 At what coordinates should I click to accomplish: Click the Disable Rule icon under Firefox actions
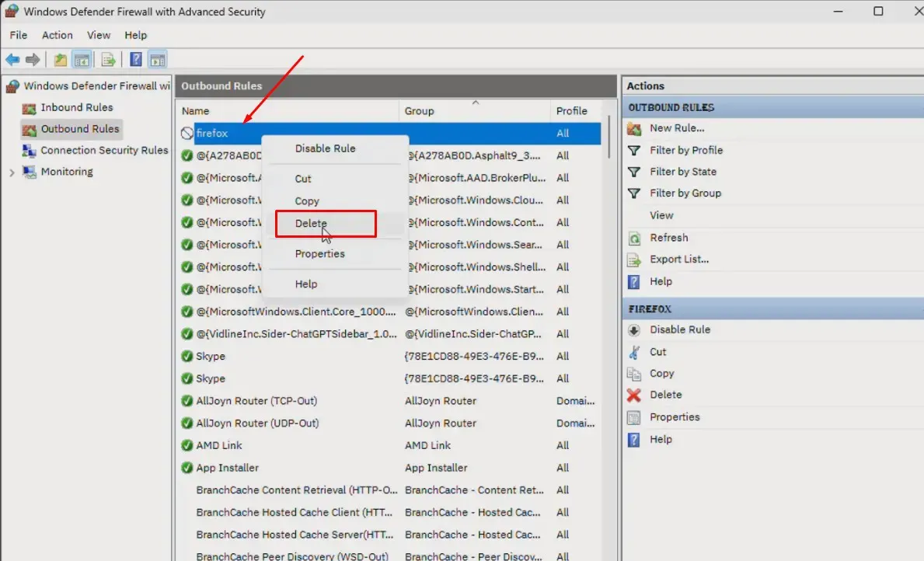[x=634, y=330]
